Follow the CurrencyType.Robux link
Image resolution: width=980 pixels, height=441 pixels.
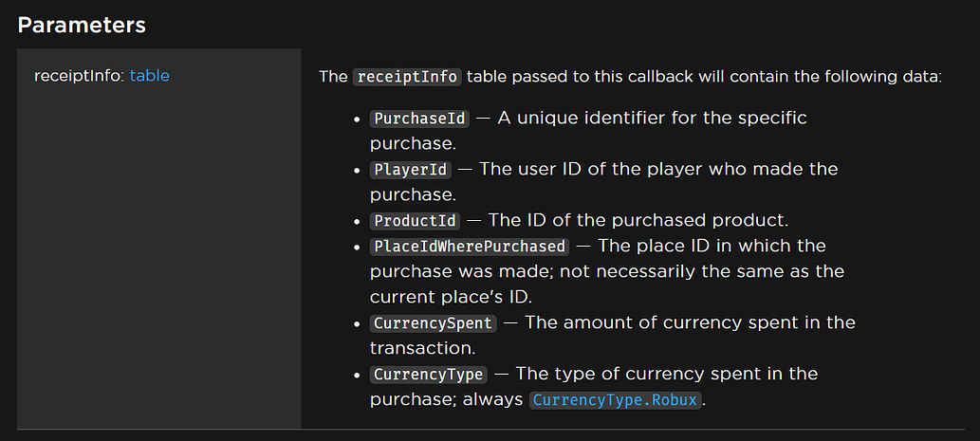(x=615, y=400)
